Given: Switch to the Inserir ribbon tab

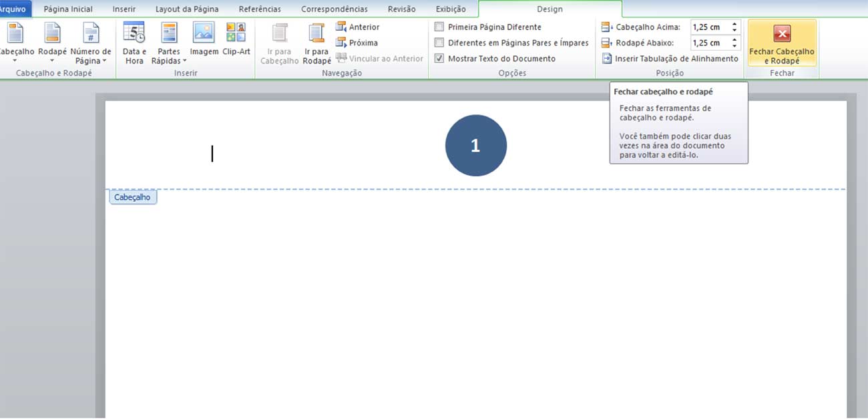Looking at the screenshot, I should tap(124, 9).
